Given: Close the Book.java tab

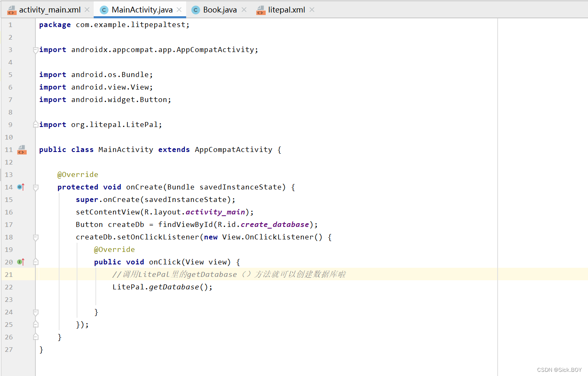Looking at the screenshot, I should pyautogui.click(x=244, y=10).
